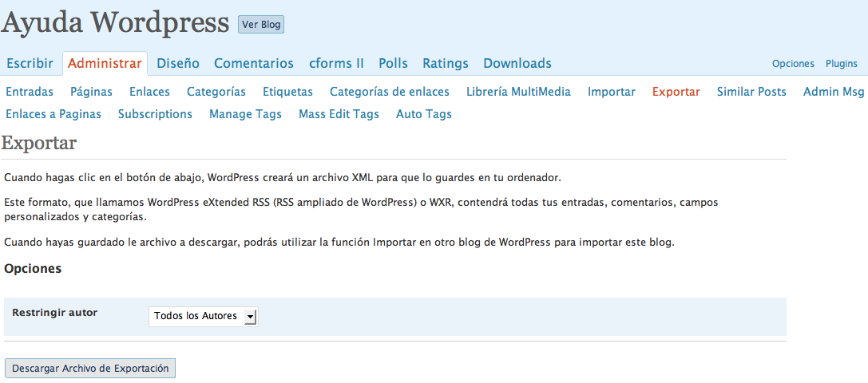Viewport: 868px width, 383px height.
Task: Open the Escribir tab
Action: pyautogui.click(x=30, y=63)
